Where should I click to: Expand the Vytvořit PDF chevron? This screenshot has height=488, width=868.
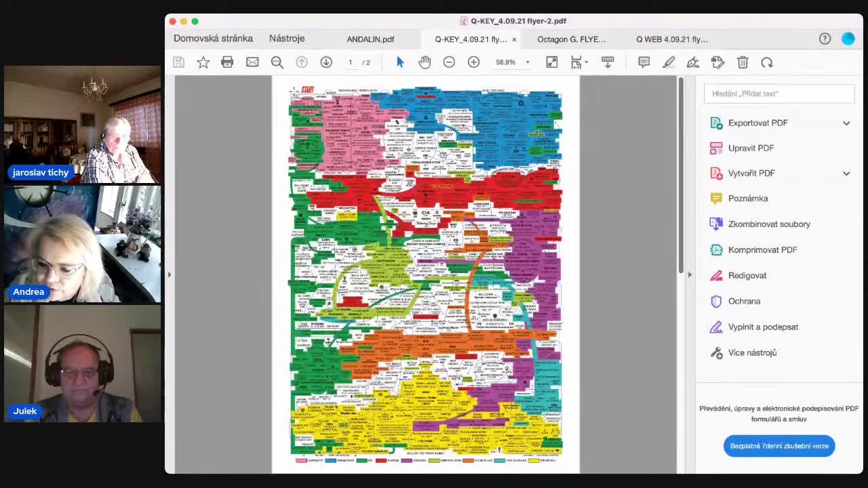846,173
